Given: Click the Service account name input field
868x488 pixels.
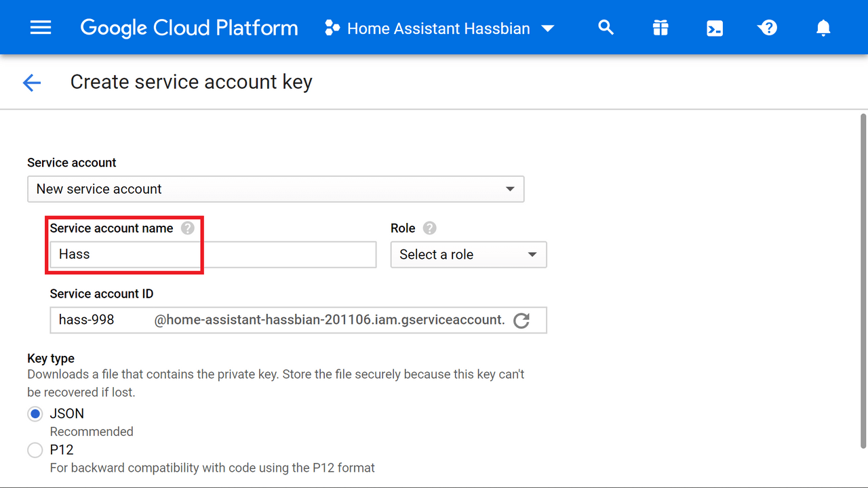Looking at the screenshot, I should [213, 255].
